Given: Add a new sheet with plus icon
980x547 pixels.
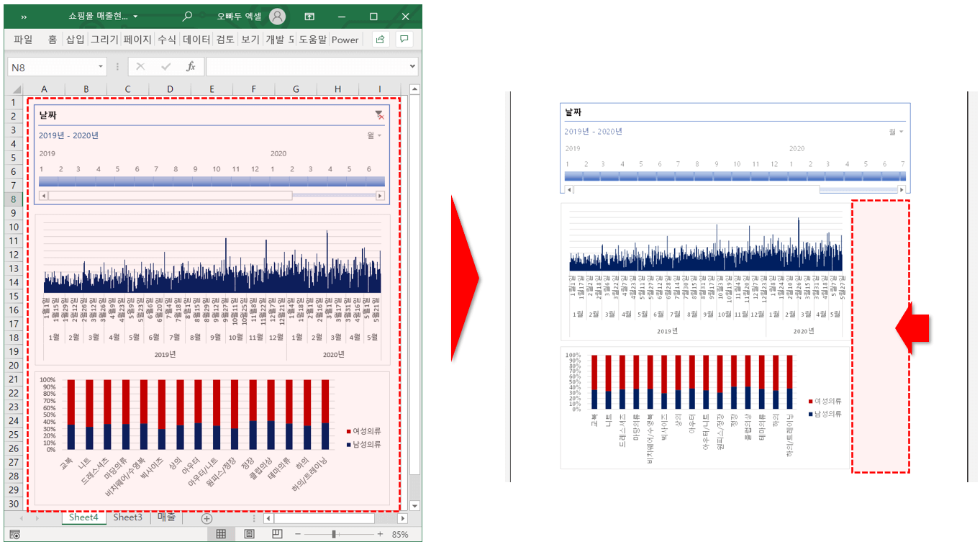Looking at the screenshot, I should pyautogui.click(x=207, y=518).
